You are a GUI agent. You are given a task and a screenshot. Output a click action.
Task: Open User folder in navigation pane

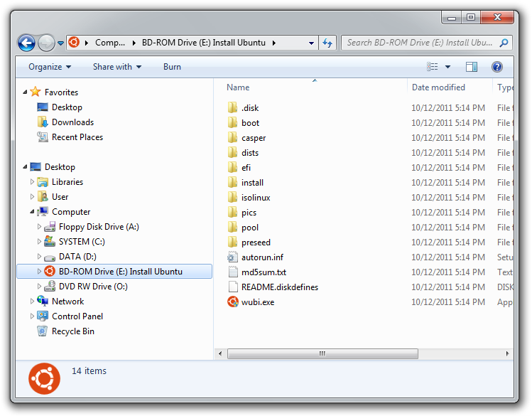coord(53,197)
